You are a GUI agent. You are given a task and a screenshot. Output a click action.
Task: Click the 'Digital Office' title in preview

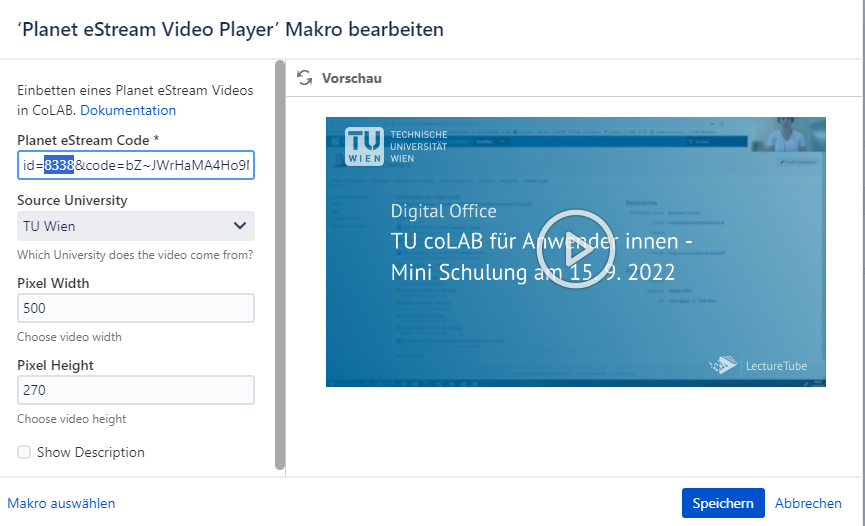(x=444, y=211)
